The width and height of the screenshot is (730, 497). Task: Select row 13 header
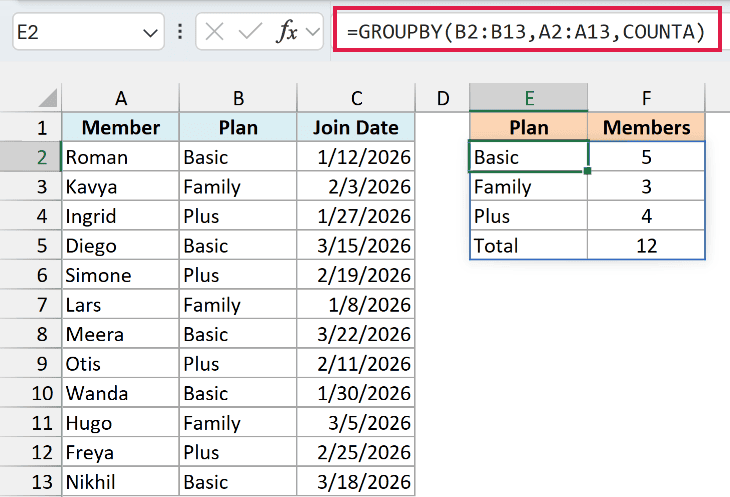point(31,482)
